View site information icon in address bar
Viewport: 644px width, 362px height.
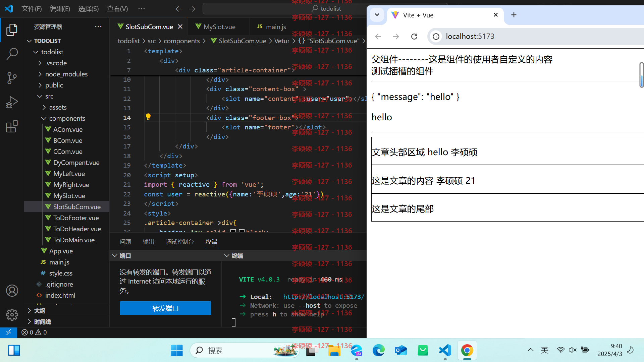point(436,36)
